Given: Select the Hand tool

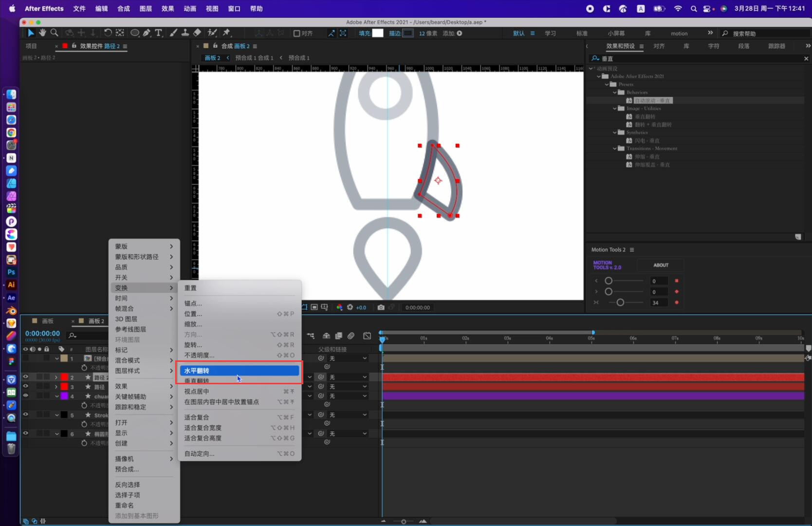Looking at the screenshot, I should coord(42,33).
